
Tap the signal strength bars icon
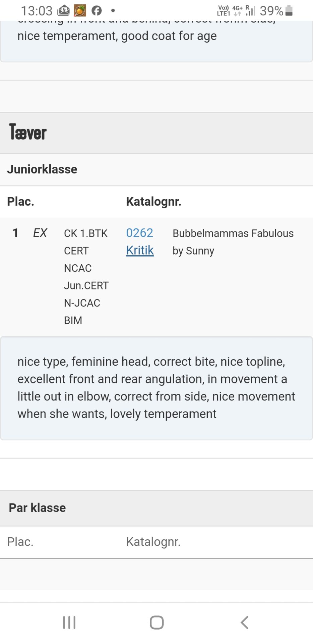(x=250, y=10)
